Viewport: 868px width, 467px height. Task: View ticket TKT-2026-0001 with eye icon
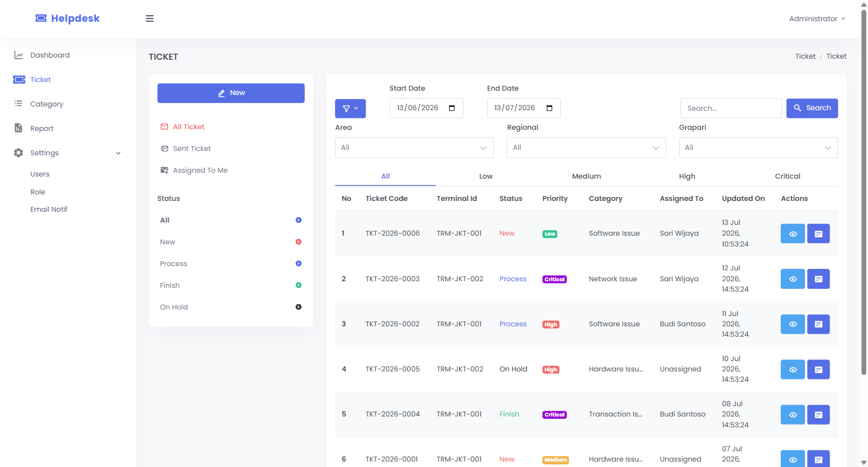tap(793, 459)
